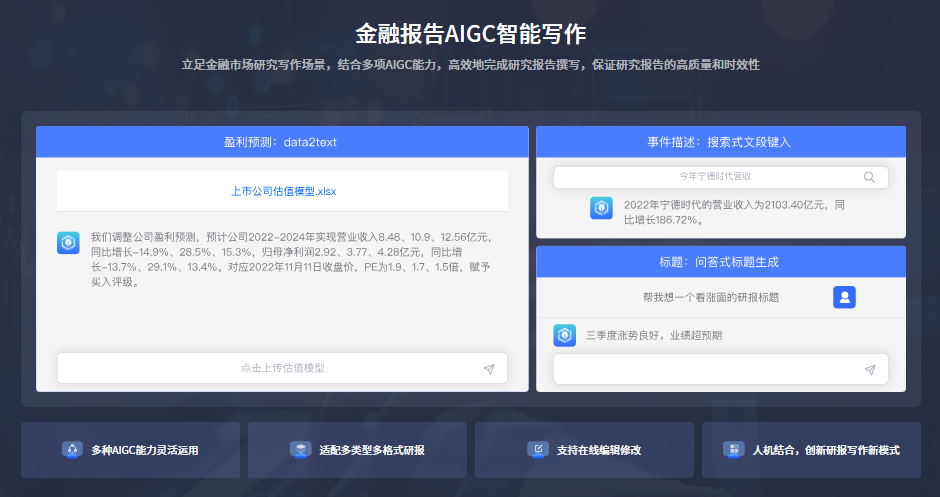940x497 pixels.
Task: Click the 帮我想一个看涨面的研报标题 message text
Action: click(x=710, y=297)
